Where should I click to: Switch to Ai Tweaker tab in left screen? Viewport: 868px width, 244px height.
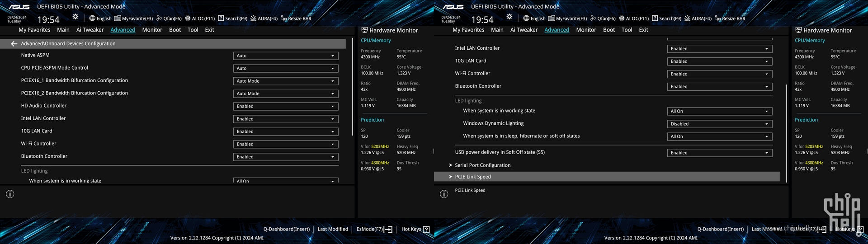pyautogui.click(x=90, y=30)
